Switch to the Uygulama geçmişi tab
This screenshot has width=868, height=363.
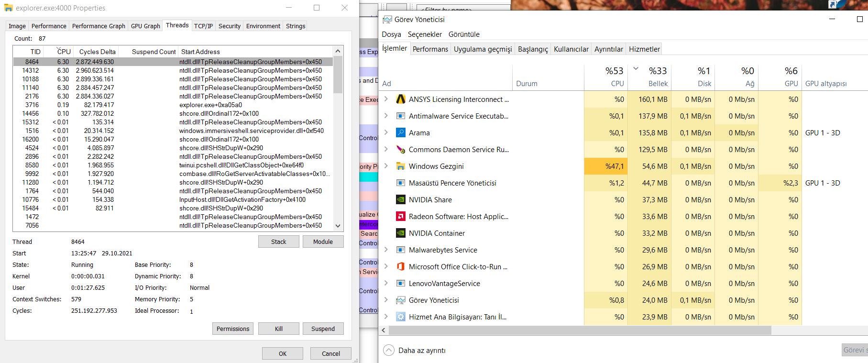[483, 49]
